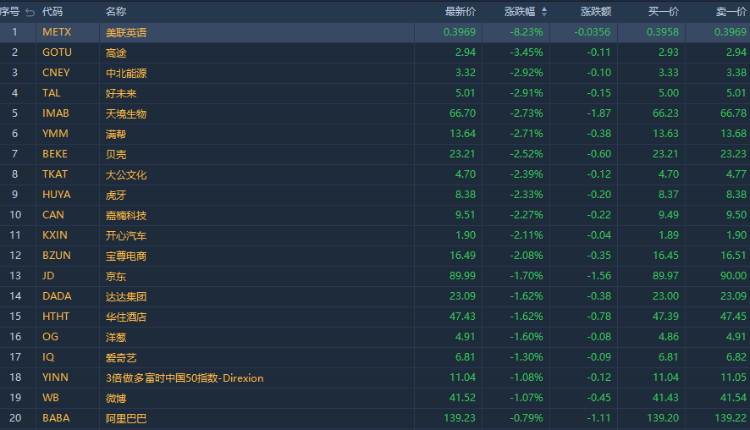Select the BABA ticker code

click(56, 418)
